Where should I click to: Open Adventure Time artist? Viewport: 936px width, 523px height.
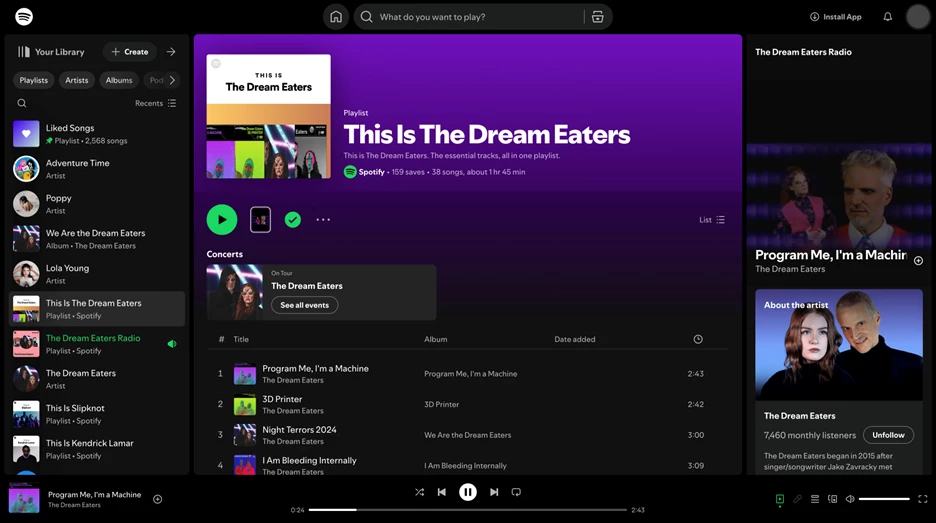(97, 169)
